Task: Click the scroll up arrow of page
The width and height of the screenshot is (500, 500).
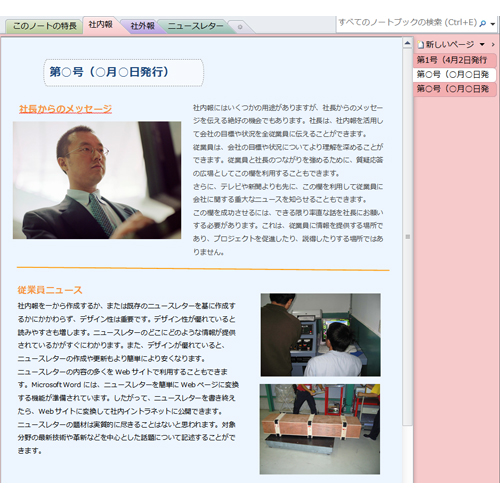Action: point(407,43)
